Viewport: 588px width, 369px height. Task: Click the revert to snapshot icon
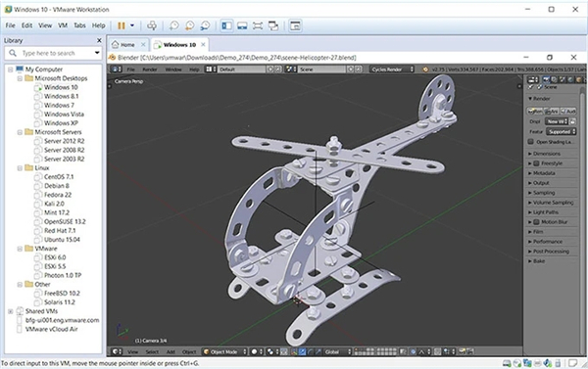click(189, 25)
